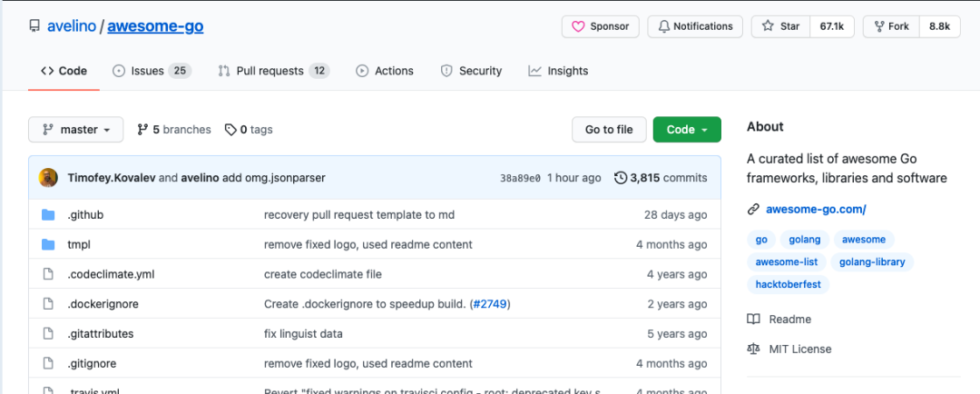Click the Sponsor heart button
This screenshot has width=980, height=394.
(x=601, y=26)
